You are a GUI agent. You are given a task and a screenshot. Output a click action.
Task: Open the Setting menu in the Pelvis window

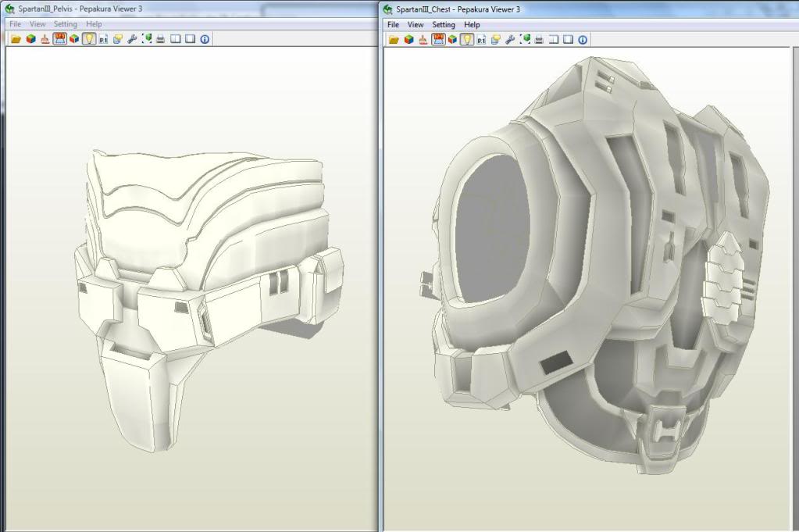pyautogui.click(x=66, y=24)
